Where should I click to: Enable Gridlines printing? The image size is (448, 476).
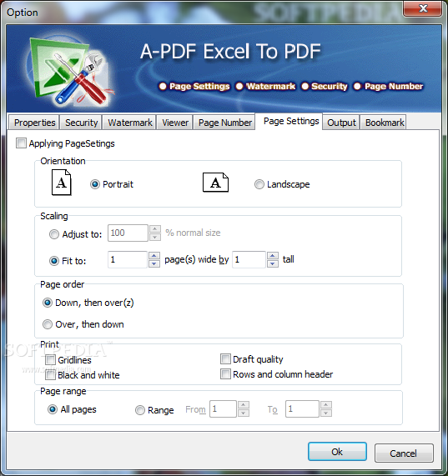pyautogui.click(x=50, y=360)
